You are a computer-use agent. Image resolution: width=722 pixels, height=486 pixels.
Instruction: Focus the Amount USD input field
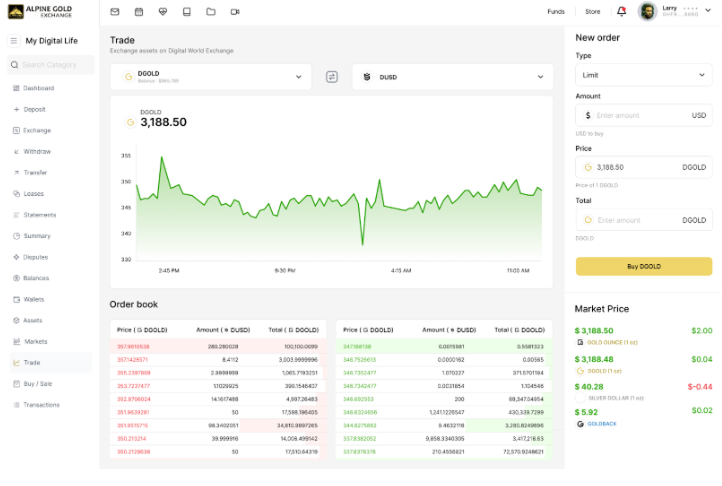coord(644,115)
